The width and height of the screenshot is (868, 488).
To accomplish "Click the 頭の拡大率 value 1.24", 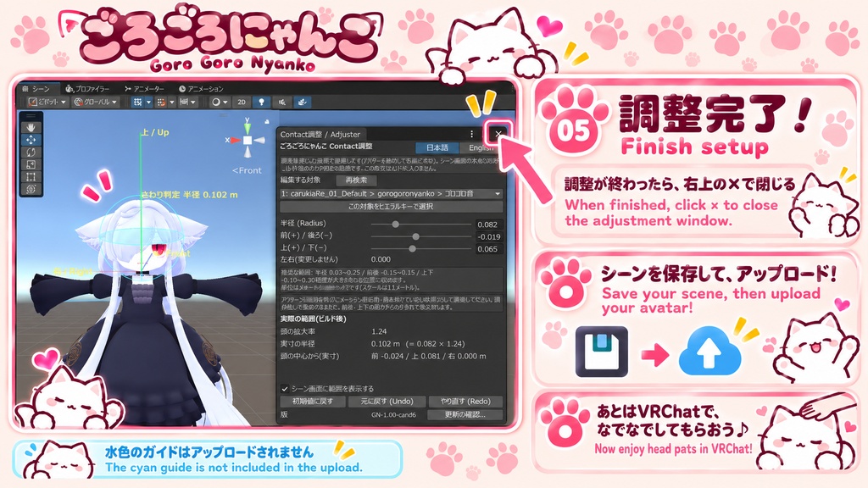I will pos(379,331).
